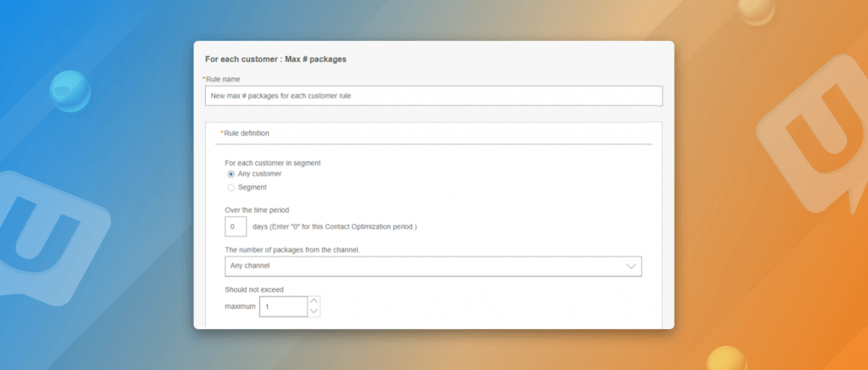Select the Any customer radio button
This screenshot has width=868, height=370.
(x=231, y=174)
